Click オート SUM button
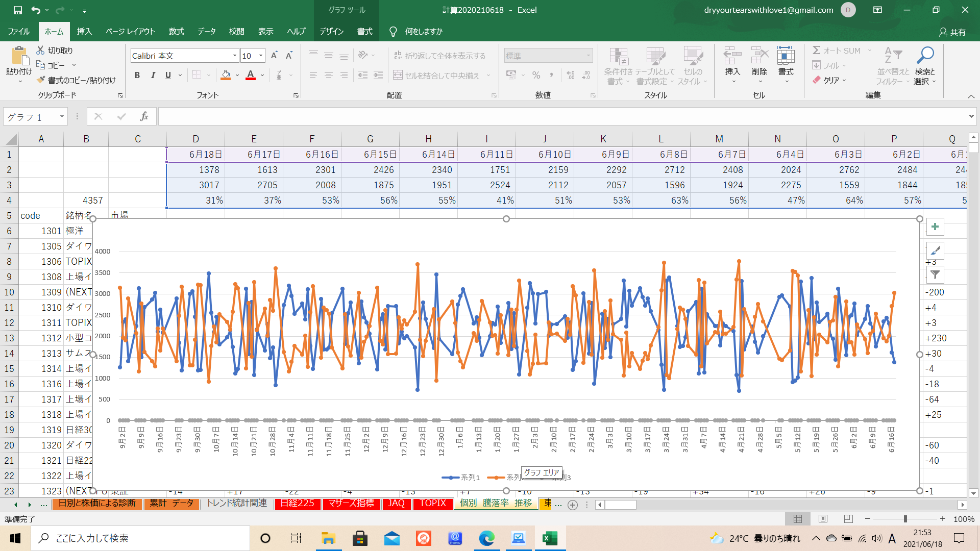Screen dimensions: 980x551 pos(836,51)
